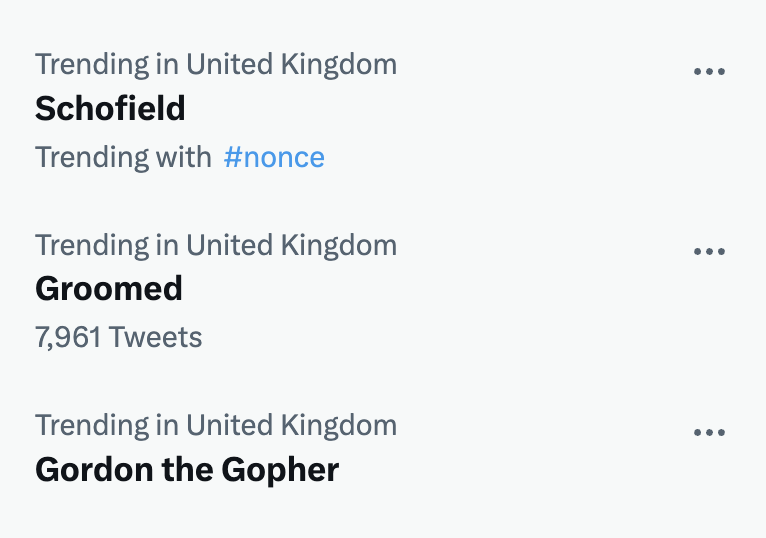Open the Groomed trending topic
This screenshot has height=538, width=766.
109,288
